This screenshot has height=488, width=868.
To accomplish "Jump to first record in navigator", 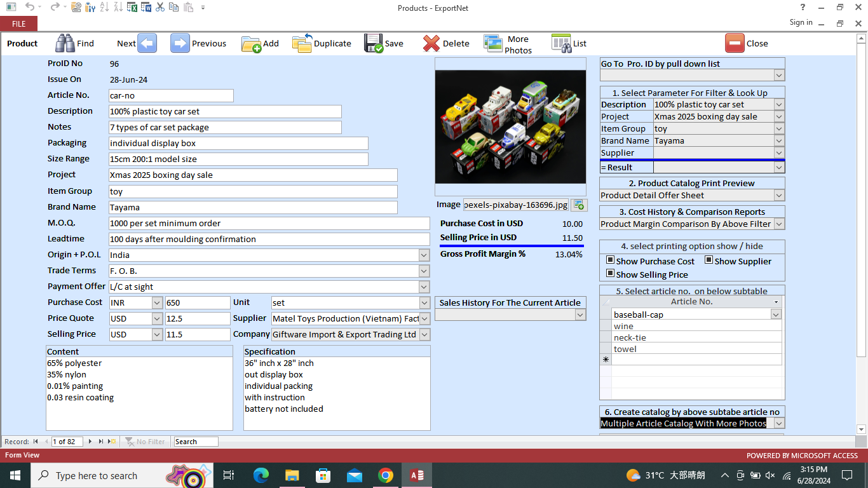I will pyautogui.click(x=36, y=441).
